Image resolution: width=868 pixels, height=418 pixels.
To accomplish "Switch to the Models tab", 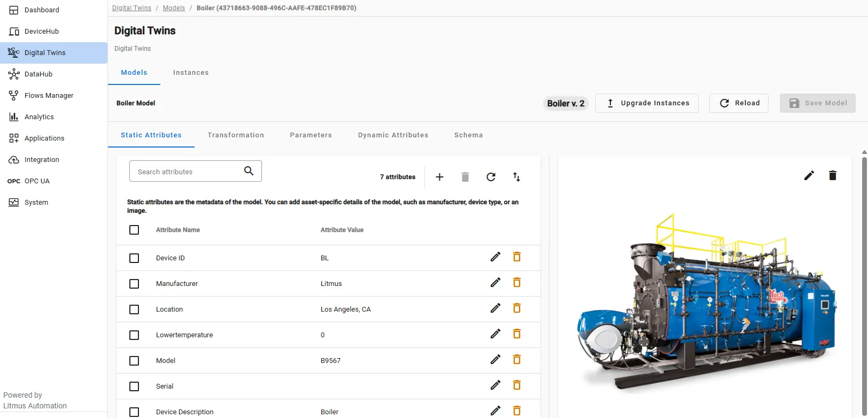I will pyautogui.click(x=134, y=73).
